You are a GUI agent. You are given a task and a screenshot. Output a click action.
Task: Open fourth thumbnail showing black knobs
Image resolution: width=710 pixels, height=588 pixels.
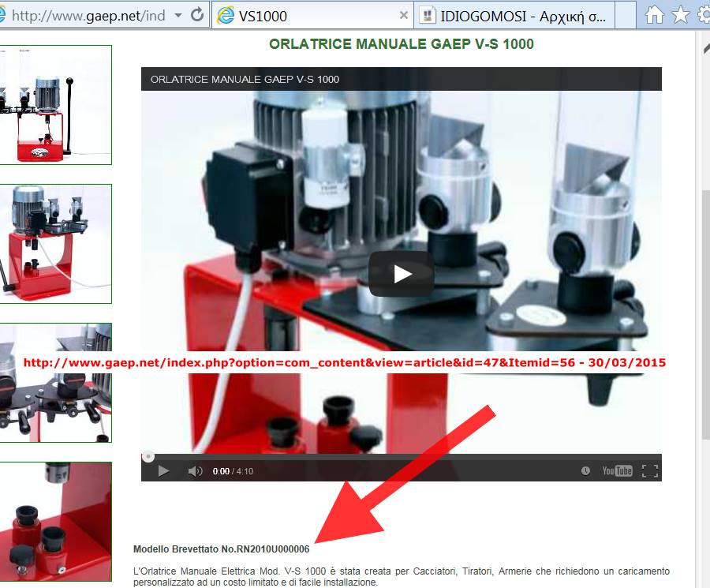point(55,522)
